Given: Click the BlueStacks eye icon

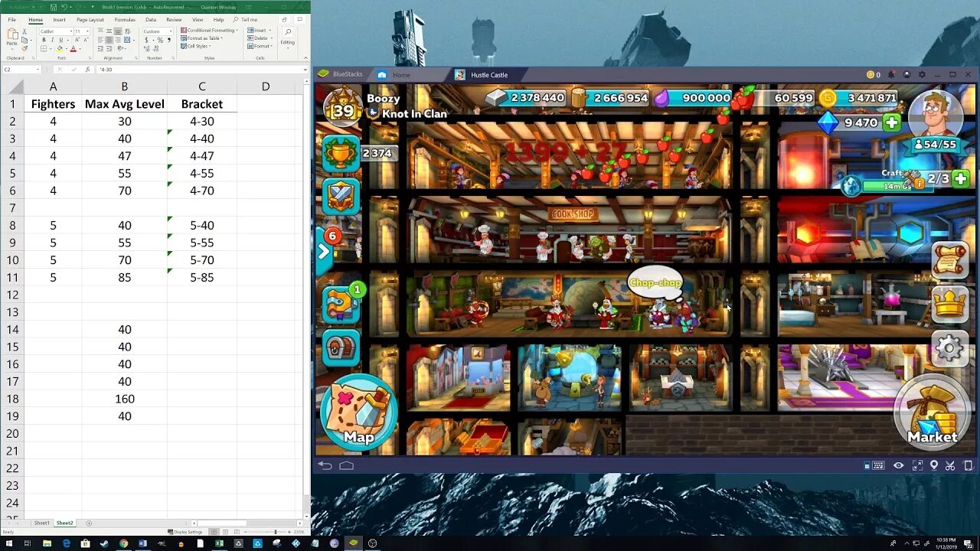Looking at the screenshot, I should [898, 465].
